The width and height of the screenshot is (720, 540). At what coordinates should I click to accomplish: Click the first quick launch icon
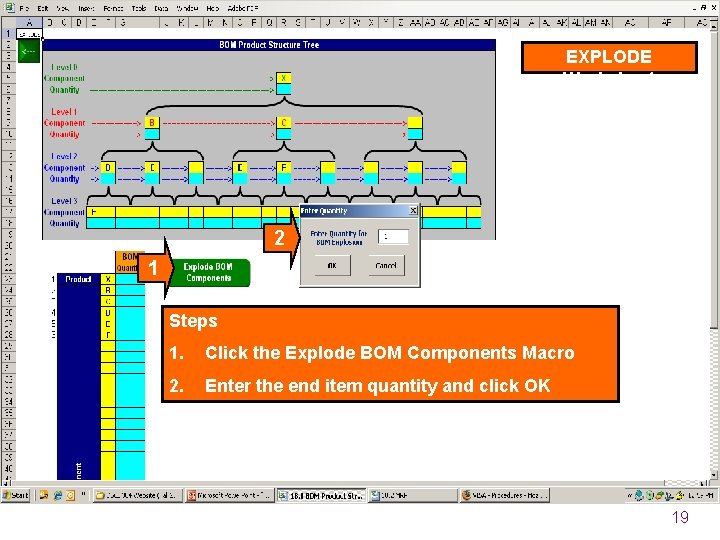[x=44, y=495]
